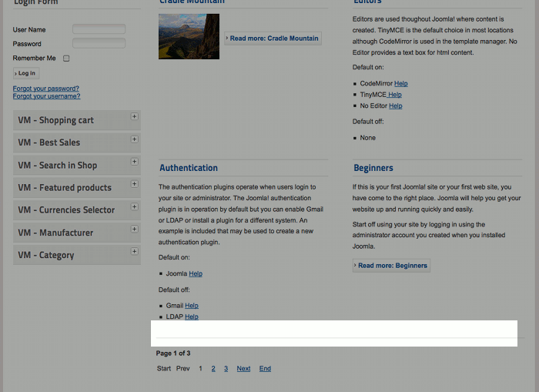Tick the Remember Me checkbox
The width and height of the screenshot is (539, 392).
coord(66,59)
